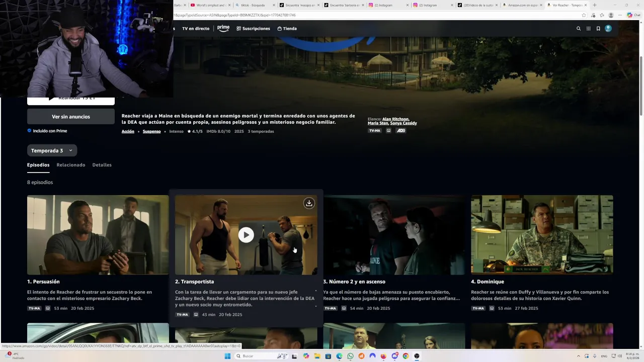
Task: Open a new browser tab
Action: pos(594,5)
